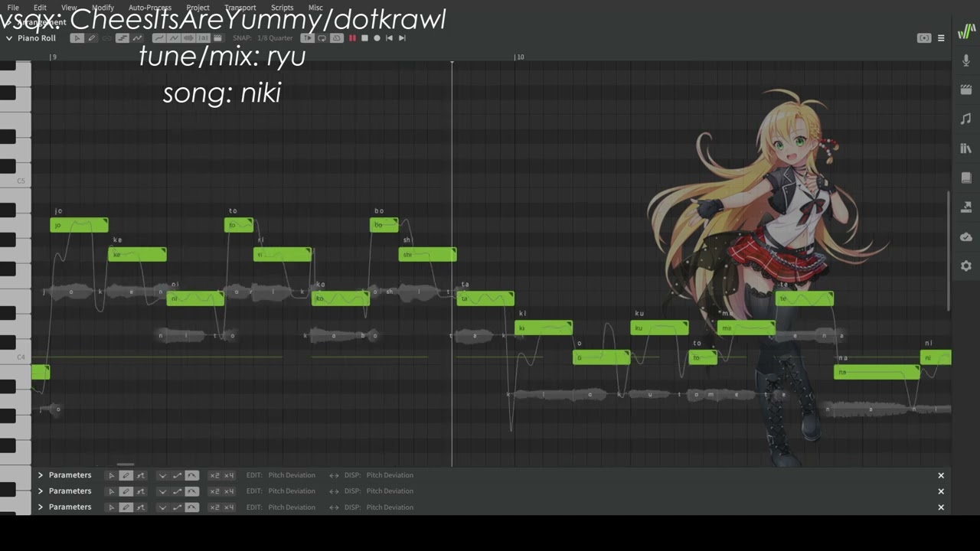Jump to next position button
Image resolution: width=980 pixels, height=551 pixels.
(402, 38)
